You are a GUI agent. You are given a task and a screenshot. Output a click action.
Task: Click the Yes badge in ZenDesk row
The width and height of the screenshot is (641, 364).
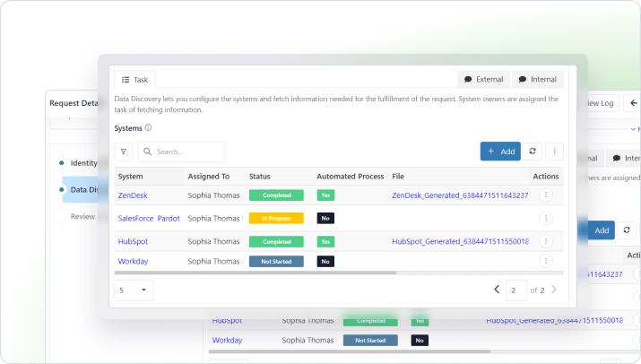[x=325, y=195]
